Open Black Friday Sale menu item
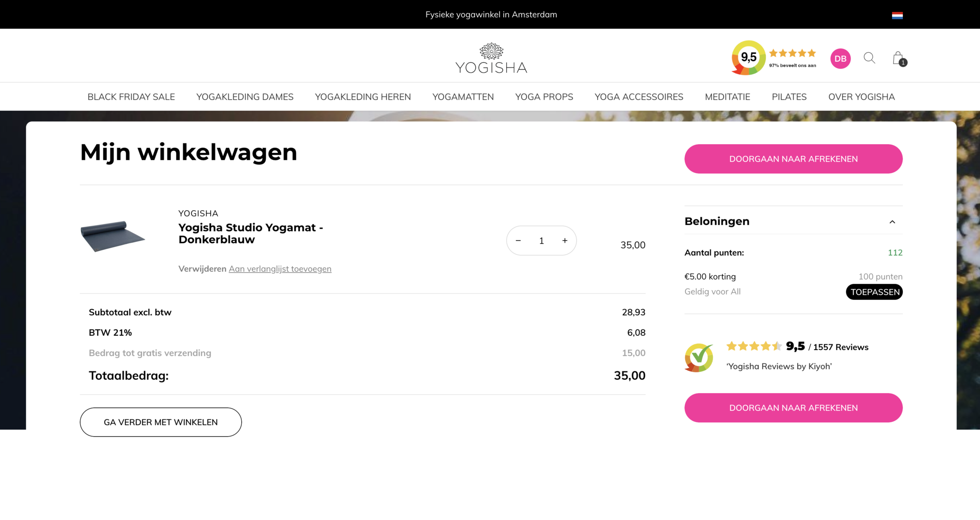Viewport: 980px width, 520px height. tap(131, 97)
